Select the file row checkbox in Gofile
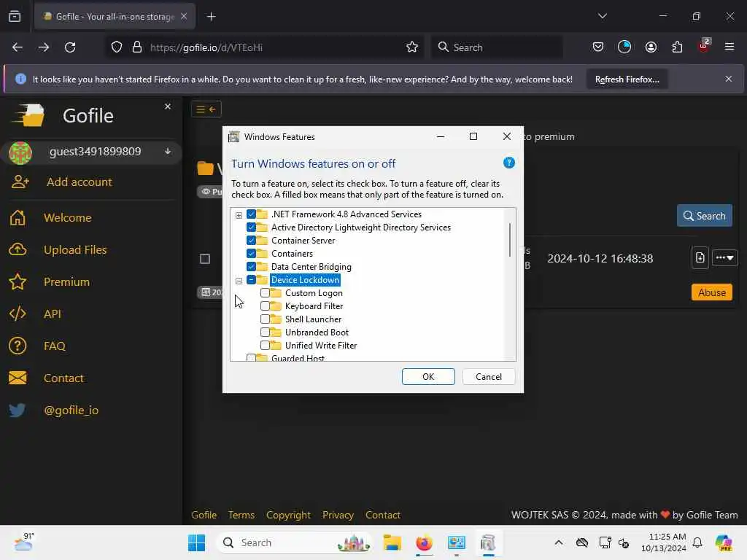Image resolution: width=747 pixels, height=560 pixels. [x=205, y=259]
